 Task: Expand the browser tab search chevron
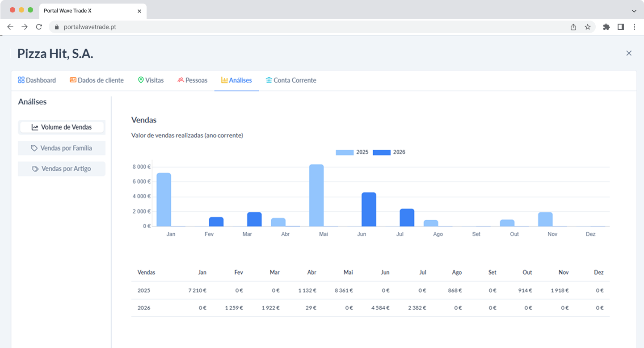coord(634,11)
